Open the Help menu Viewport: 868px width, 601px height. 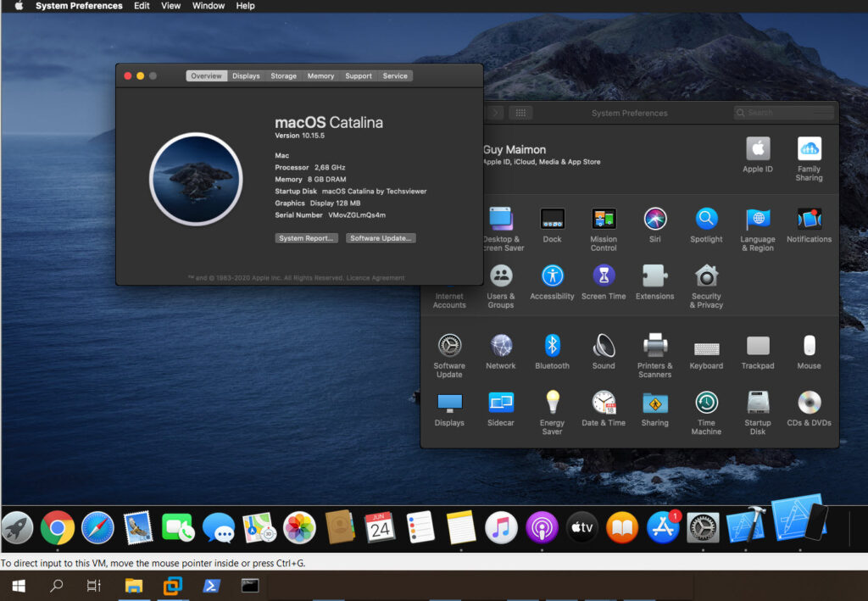coord(245,6)
